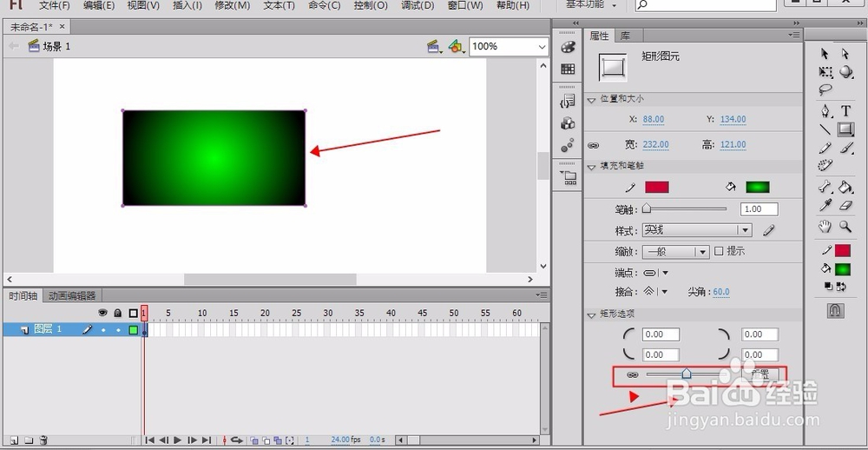
Task: Click the red stroke color swatch in properties
Action: coord(657,188)
